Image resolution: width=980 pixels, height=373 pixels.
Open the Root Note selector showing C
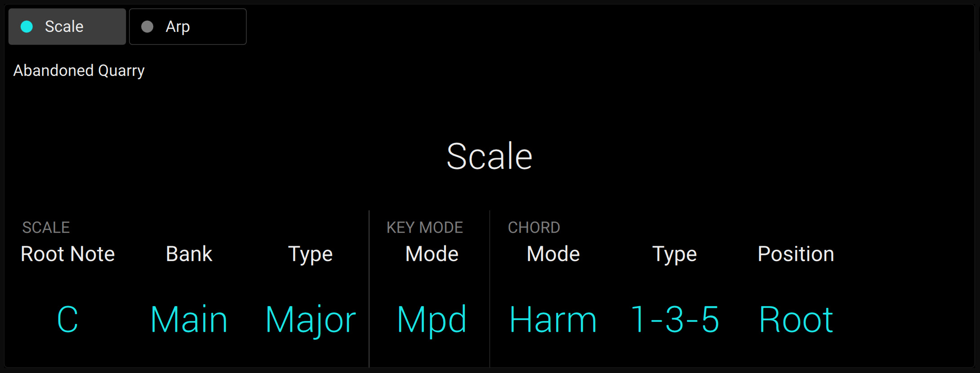pyautogui.click(x=67, y=319)
